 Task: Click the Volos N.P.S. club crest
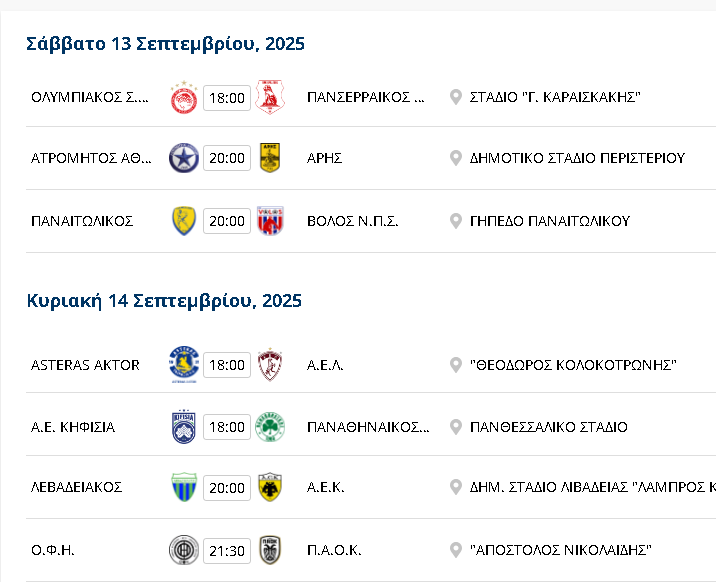tap(270, 221)
